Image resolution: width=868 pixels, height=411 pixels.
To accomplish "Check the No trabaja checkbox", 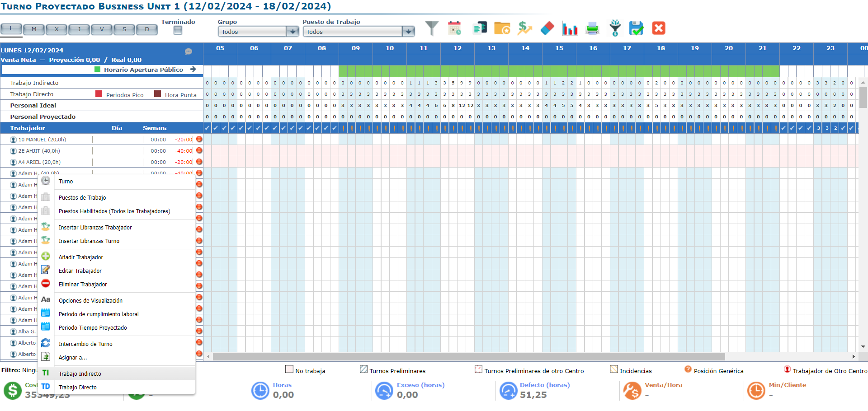I will (289, 369).
